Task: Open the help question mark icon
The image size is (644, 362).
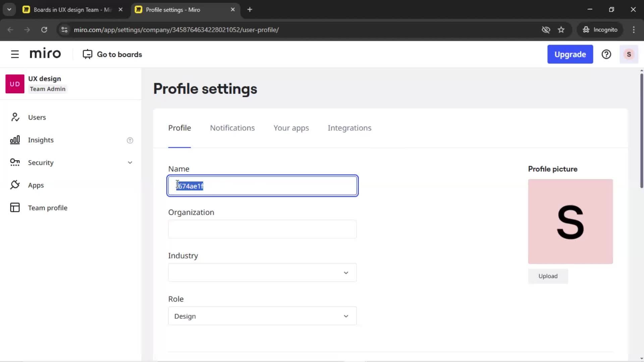Action: pyautogui.click(x=606, y=54)
